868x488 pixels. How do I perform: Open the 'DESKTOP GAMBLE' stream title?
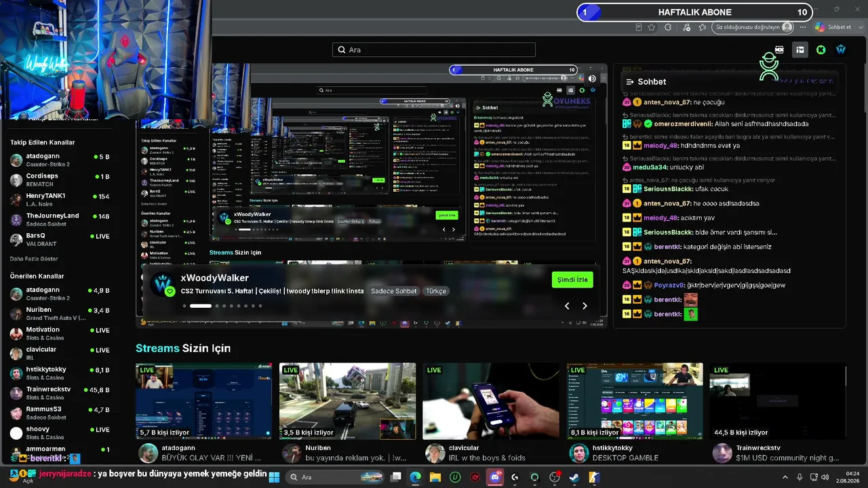click(625, 458)
